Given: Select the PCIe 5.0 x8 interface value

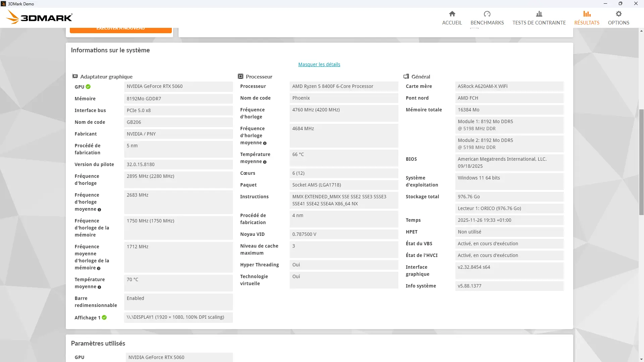Looking at the screenshot, I should point(178,110).
